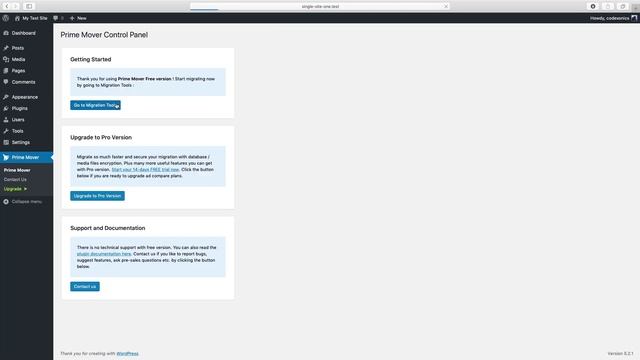Open Pages menu item
Viewport: 640px width, 360px height.
(x=18, y=71)
